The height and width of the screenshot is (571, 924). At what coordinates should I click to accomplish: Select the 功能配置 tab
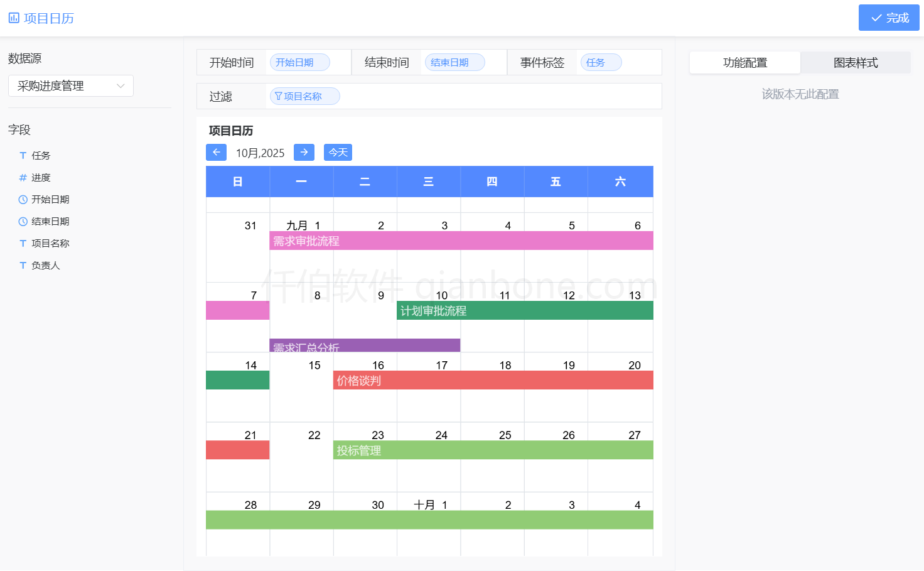click(744, 63)
